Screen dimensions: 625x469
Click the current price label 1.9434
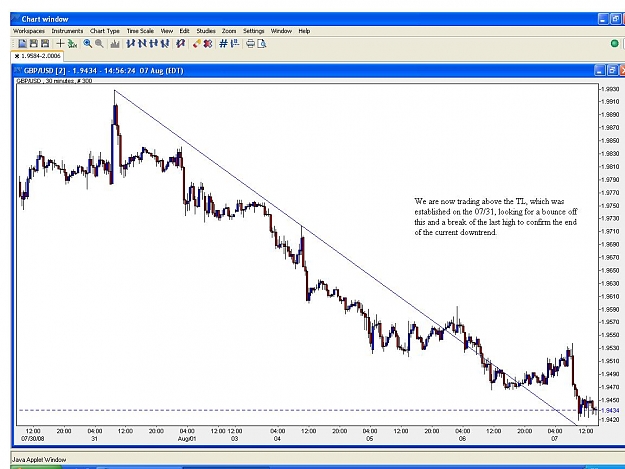(x=610, y=410)
